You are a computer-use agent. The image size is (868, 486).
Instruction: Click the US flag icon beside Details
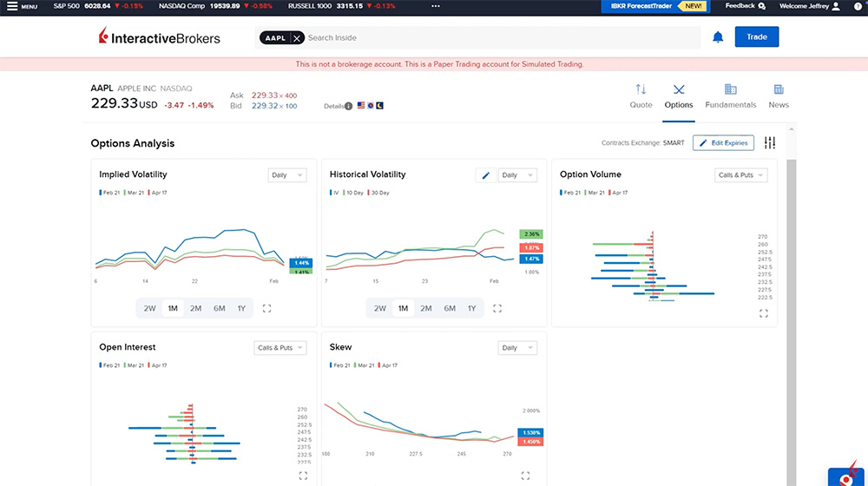(x=361, y=105)
